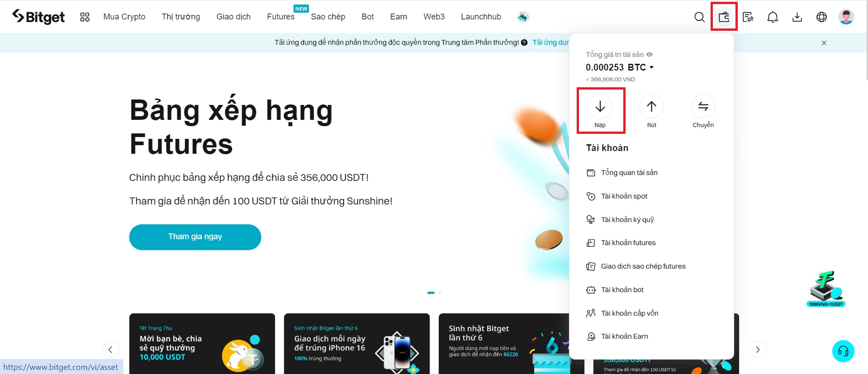Open Thị trường menu
The image size is (868, 374).
(x=181, y=17)
